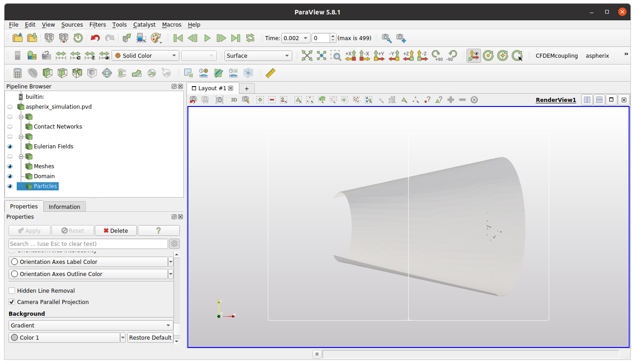Click the Edit Color Map icon

click(32, 55)
